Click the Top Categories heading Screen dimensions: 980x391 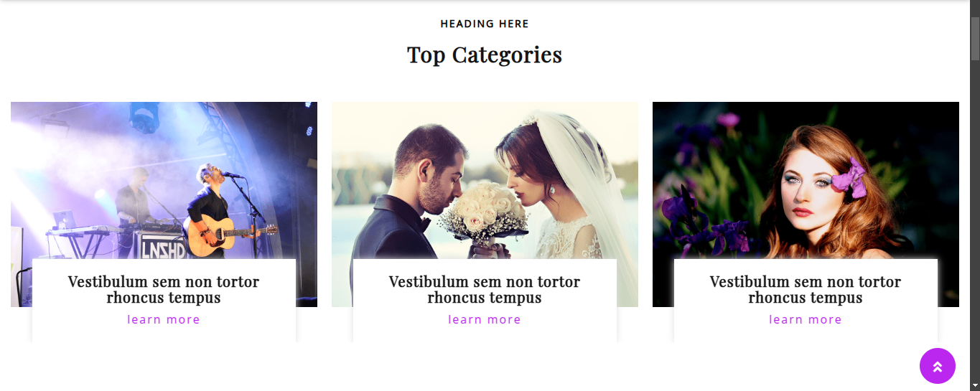point(485,55)
